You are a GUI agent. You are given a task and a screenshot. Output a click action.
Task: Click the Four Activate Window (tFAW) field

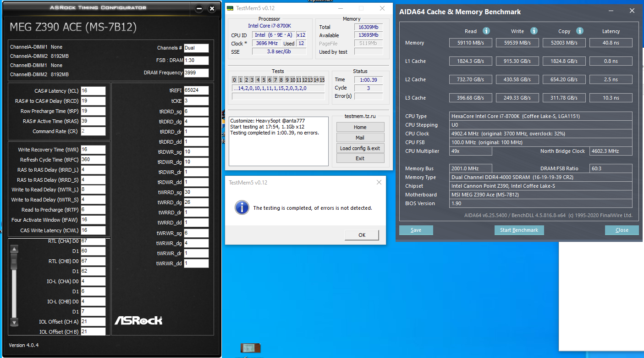(93, 220)
